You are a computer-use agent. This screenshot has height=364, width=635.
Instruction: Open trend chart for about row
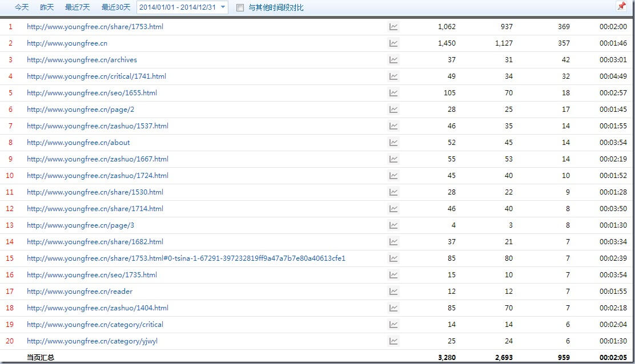[x=393, y=143]
